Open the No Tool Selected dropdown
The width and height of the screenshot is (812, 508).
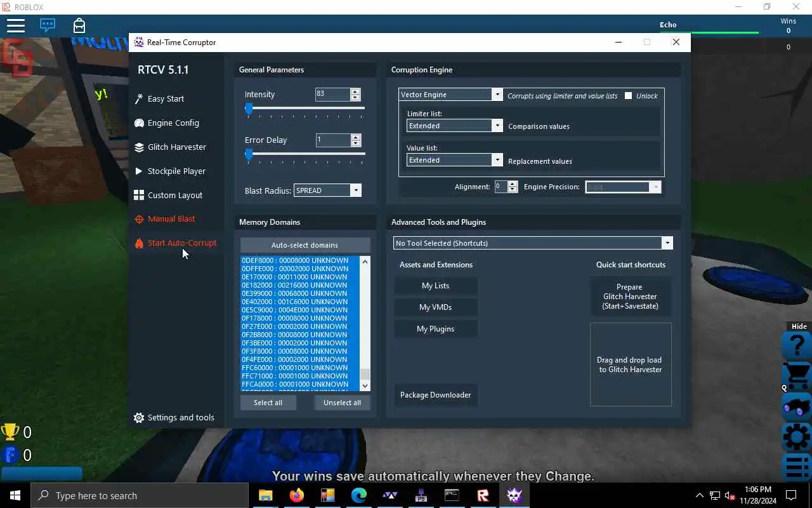coord(533,243)
